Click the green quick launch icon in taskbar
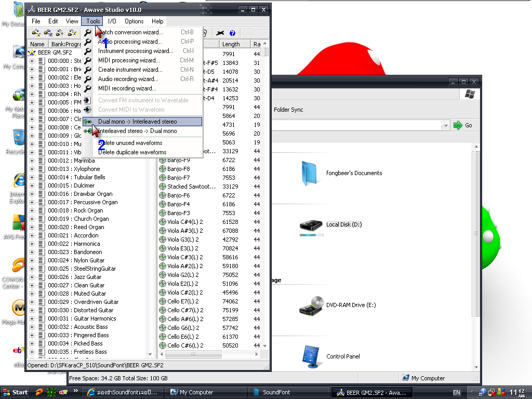532x399 pixels. (x=51, y=392)
